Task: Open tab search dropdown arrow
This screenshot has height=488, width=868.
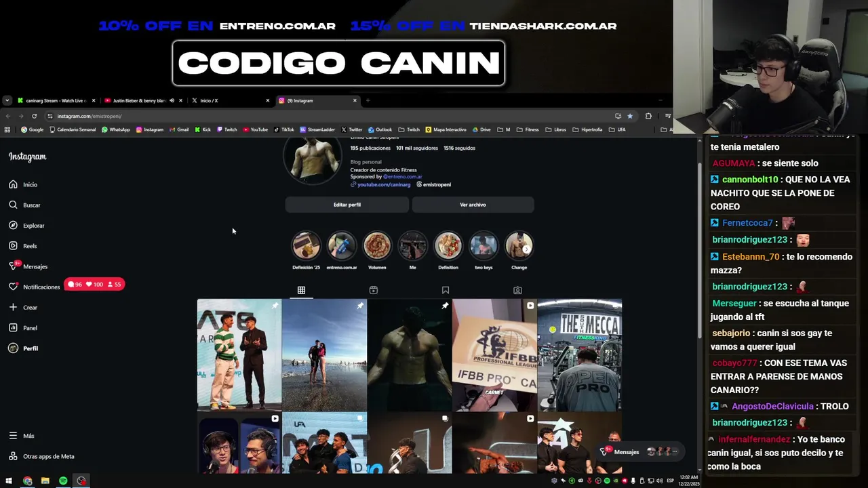Action: (x=7, y=100)
